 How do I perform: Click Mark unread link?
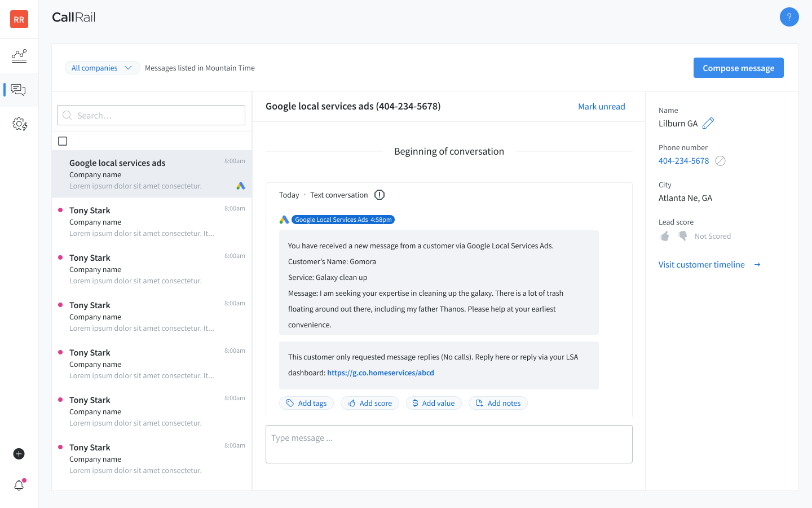pos(602,107)
